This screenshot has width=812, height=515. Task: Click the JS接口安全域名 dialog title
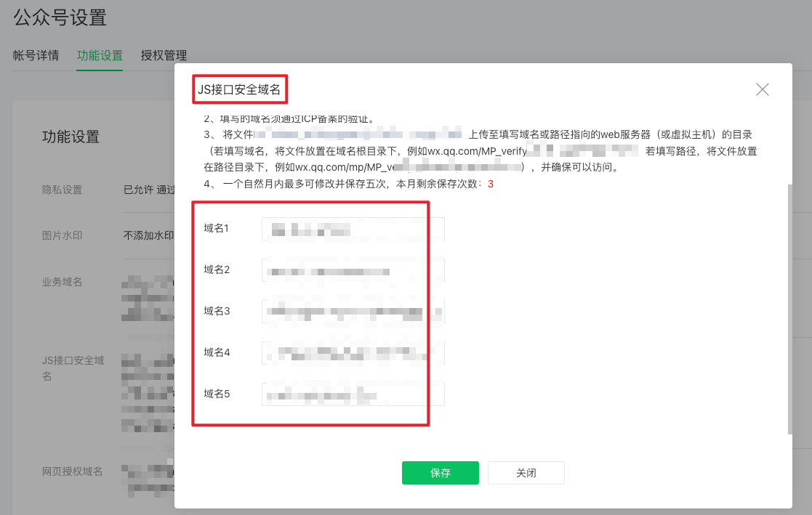239,89
